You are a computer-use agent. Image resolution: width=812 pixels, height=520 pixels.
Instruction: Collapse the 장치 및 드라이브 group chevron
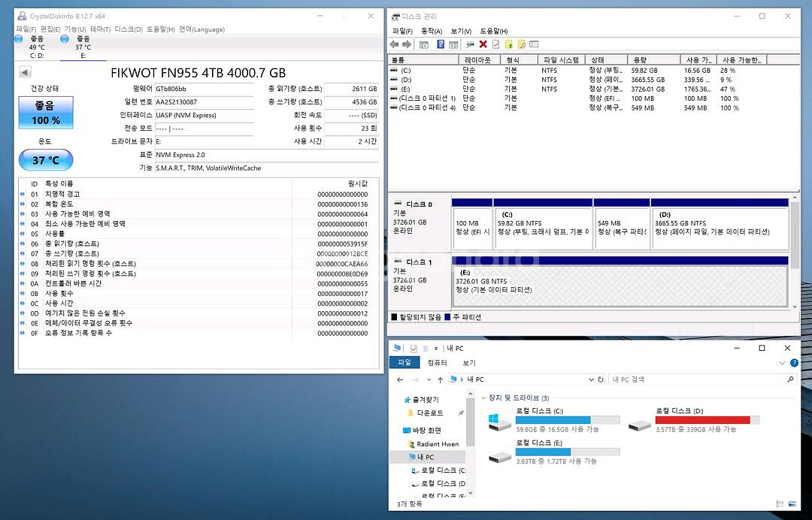click(x=483, y=398)
